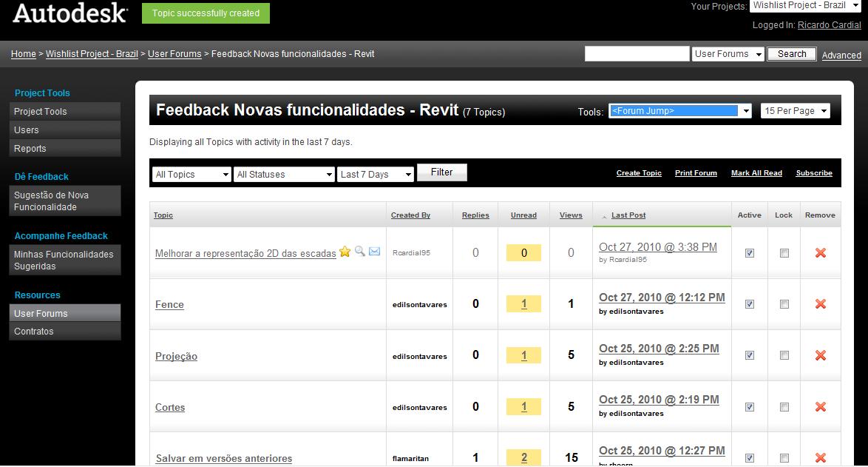Open Ricardo Cardial profile link
Image resolution: width=868 pixels, height=467 pixels.
[830, 25]
